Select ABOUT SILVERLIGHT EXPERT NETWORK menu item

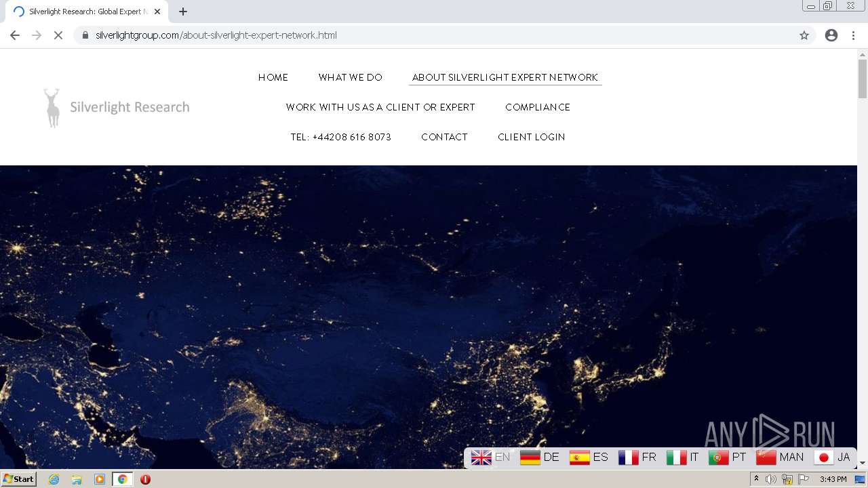point(505,77)
